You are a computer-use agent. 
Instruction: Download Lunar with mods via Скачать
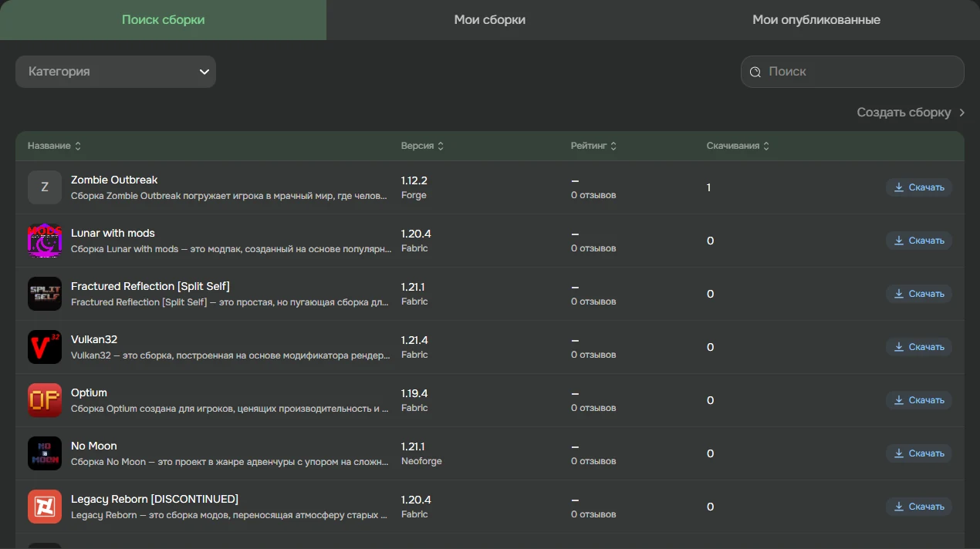click(x=919, y=241)
